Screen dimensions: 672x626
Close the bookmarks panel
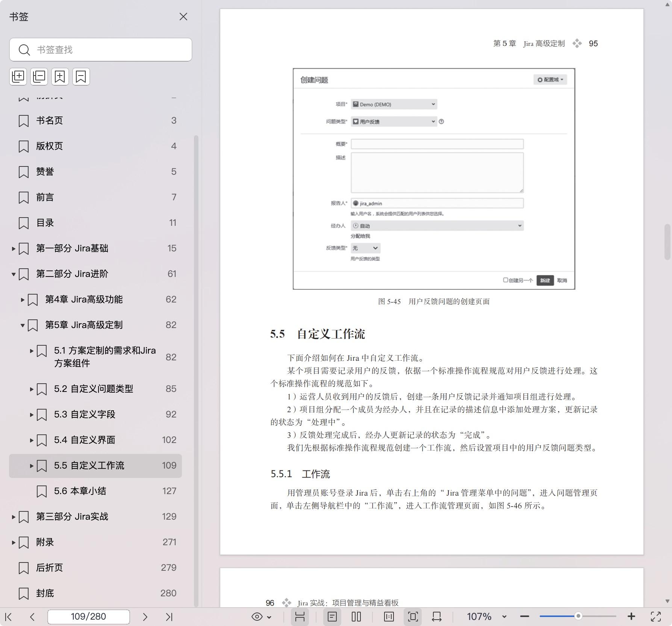pyautogui.click(x=183, y=17)
